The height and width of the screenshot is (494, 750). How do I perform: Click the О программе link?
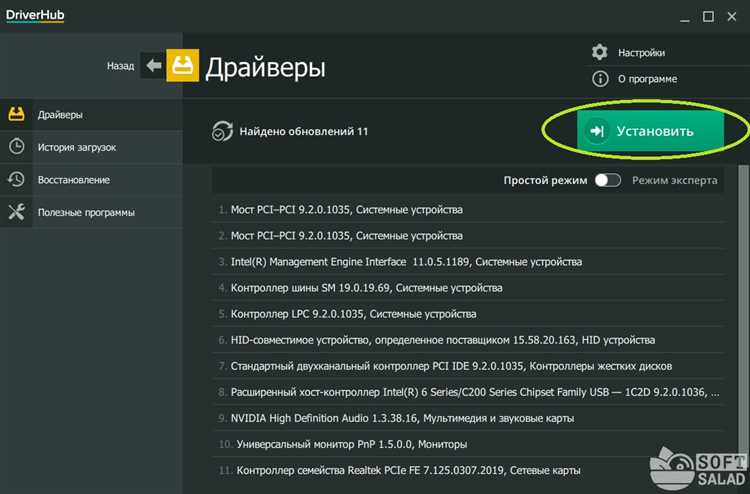click(x=647, y=79)
